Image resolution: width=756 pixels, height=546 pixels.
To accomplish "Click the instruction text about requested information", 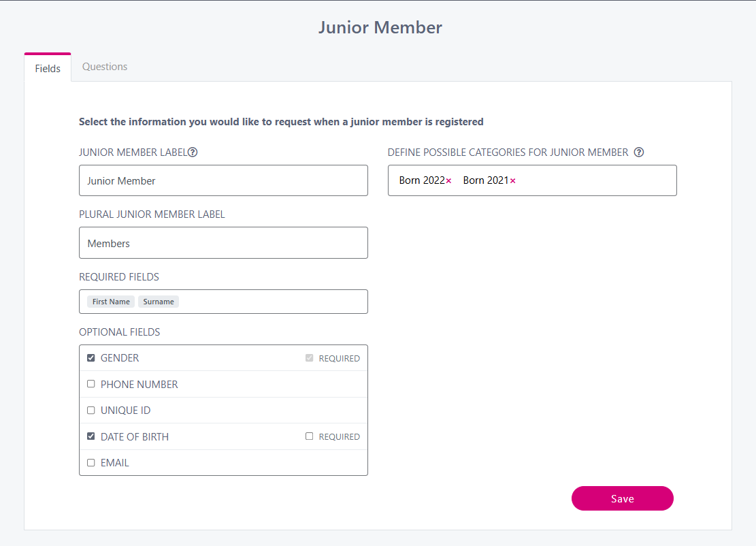I will (x=281, y=122).
